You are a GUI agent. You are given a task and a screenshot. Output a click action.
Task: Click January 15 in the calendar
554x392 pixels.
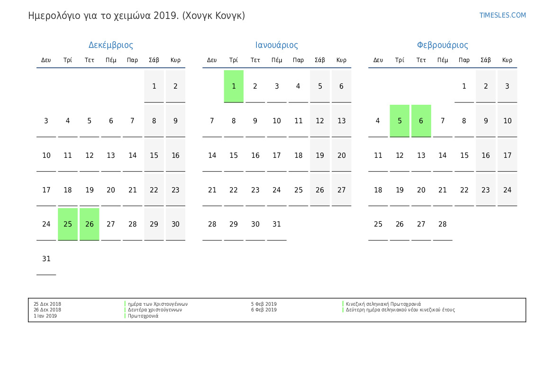pos(234,155)
